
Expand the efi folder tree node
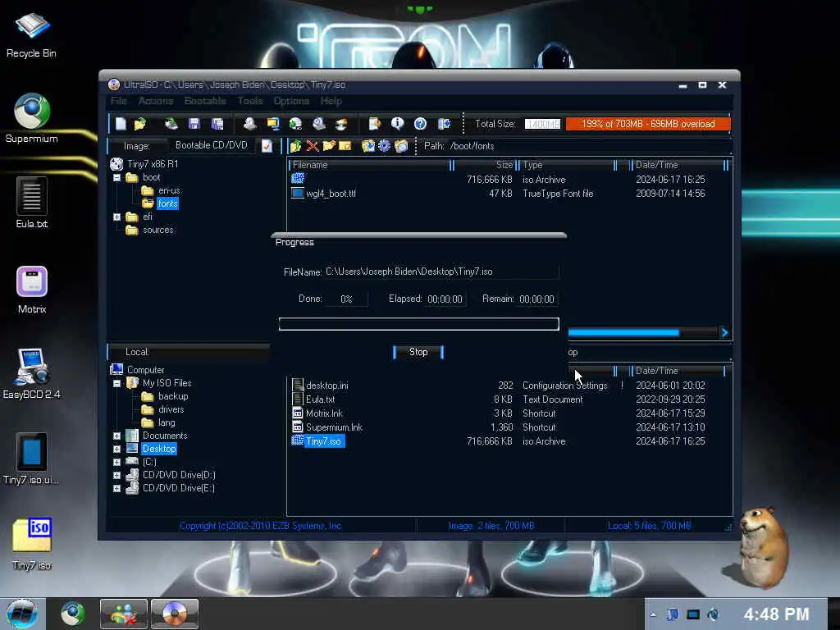click(x=116, y=217)
